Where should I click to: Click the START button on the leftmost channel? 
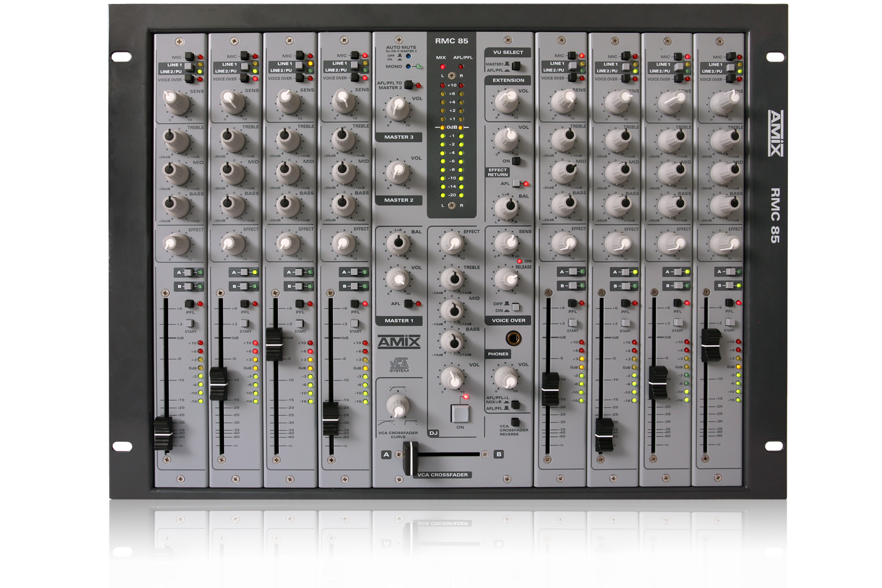click(x=190, y=324)
